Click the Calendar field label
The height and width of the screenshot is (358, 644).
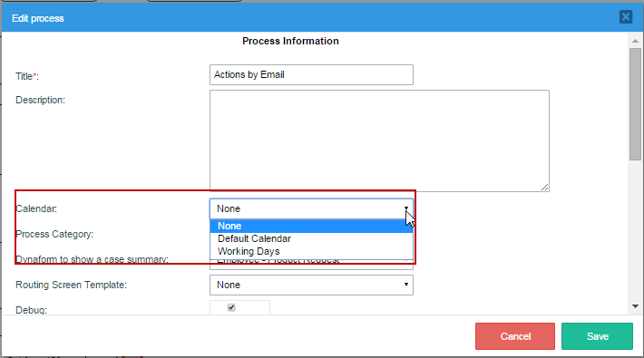[x=36, y=208]
